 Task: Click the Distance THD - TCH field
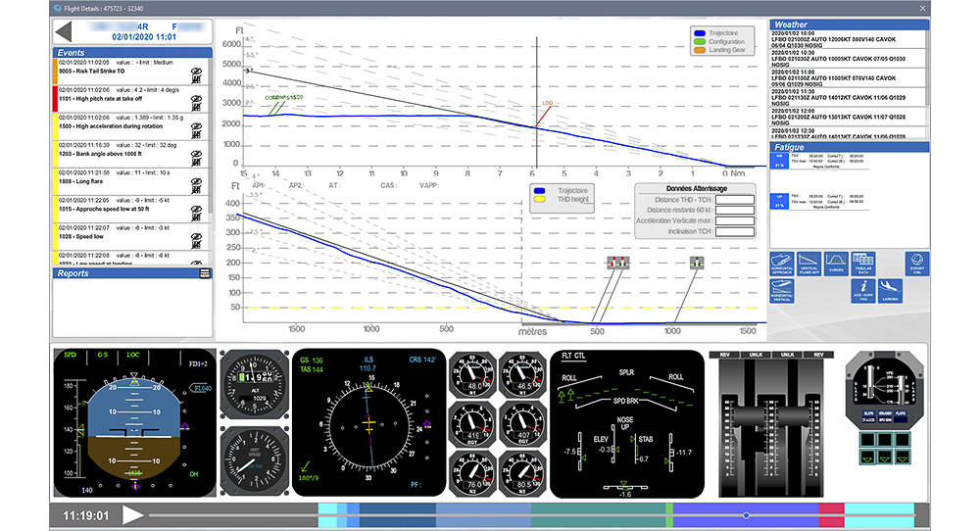coord(727,200)
